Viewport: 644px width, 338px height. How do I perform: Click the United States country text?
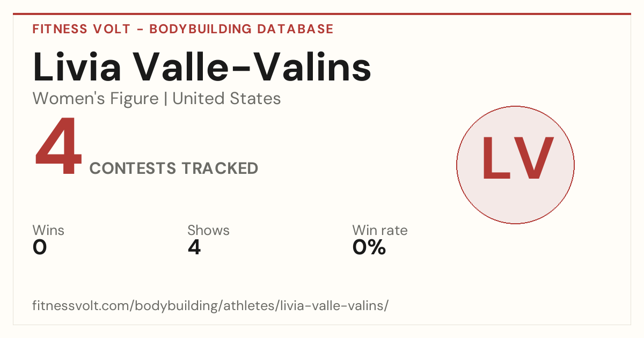tap(226, 99)
